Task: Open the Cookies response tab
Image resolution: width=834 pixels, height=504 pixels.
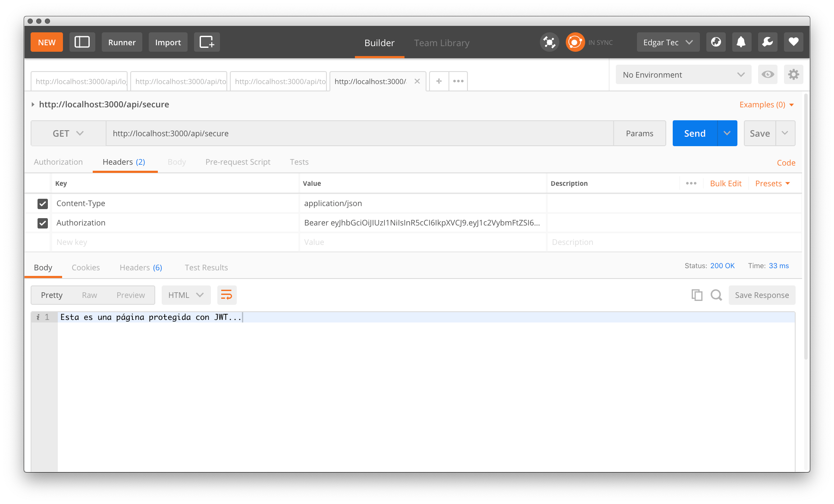Action: pyautogui.click(x=85, y=268)
